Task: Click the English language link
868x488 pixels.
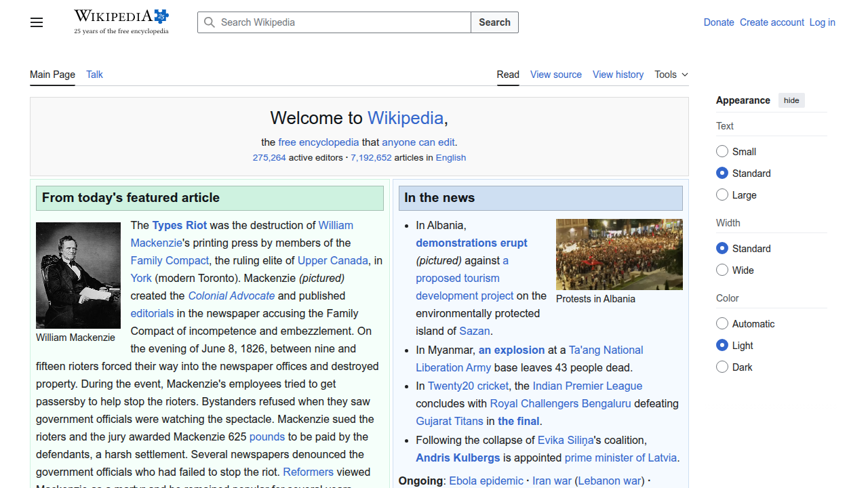Action: pos(451,157)
